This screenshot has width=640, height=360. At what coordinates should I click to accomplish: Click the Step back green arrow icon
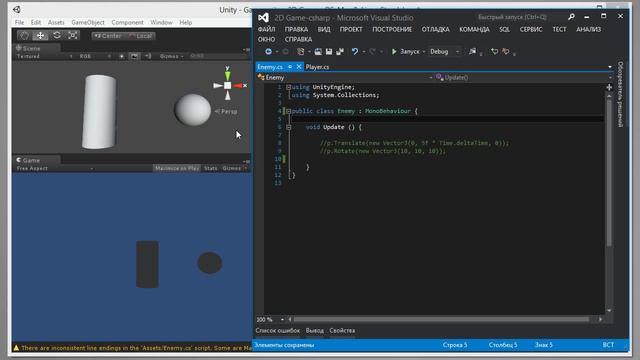tap(494, 51)
